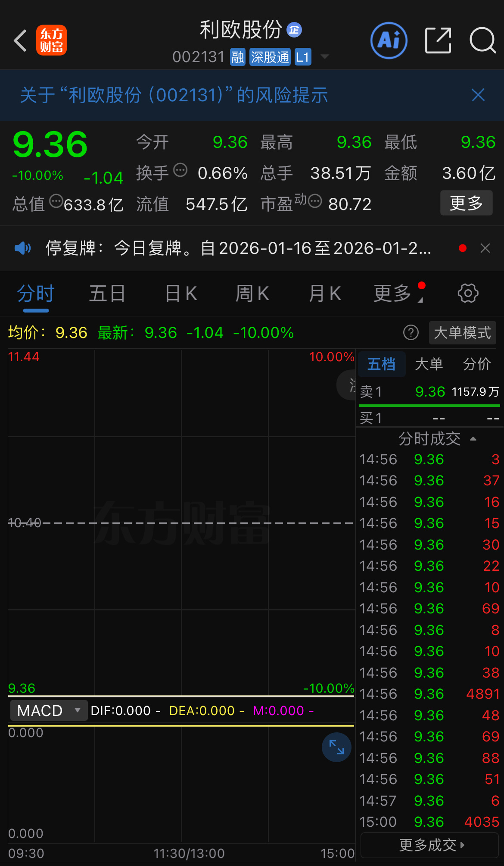The image size is (504, 866).
Task: Tap the 15:00 trade with volume 4035
Action: point(429,822)
